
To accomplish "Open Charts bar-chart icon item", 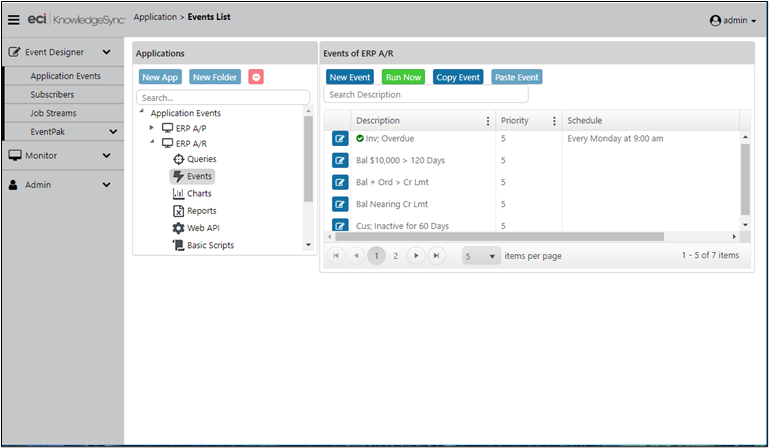I will click(178, 193).
